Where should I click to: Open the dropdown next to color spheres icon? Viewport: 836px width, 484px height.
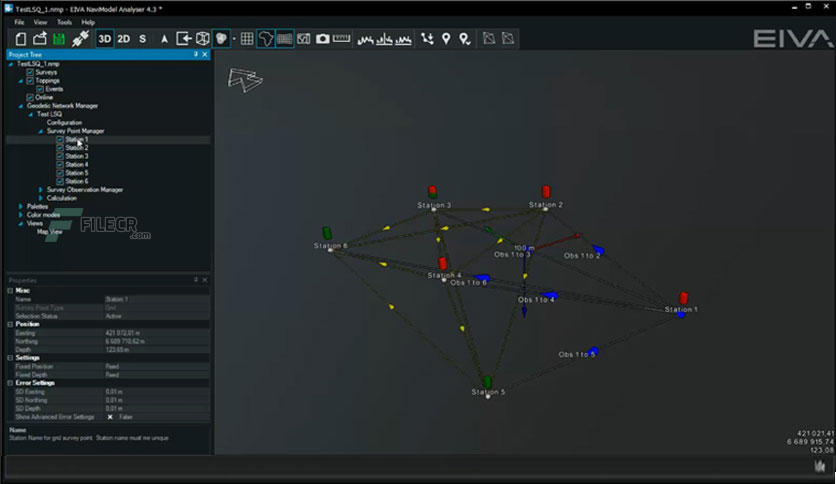coord(234,39)
